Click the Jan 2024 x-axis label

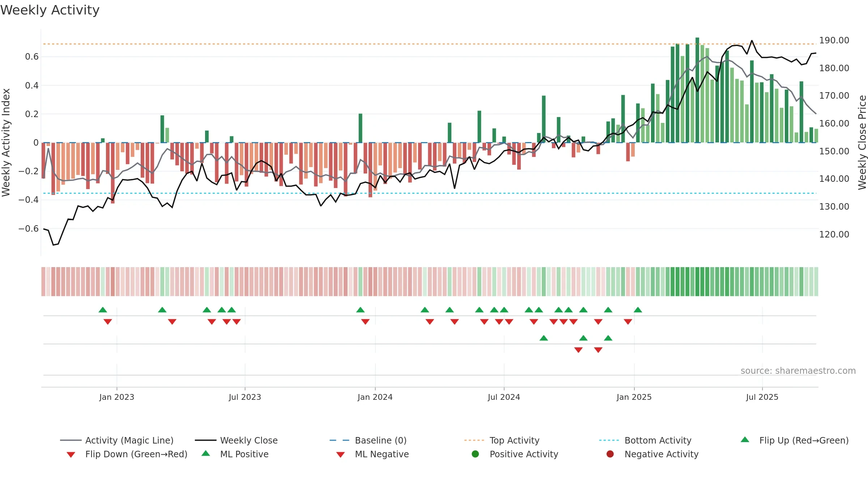click(375, 397)
